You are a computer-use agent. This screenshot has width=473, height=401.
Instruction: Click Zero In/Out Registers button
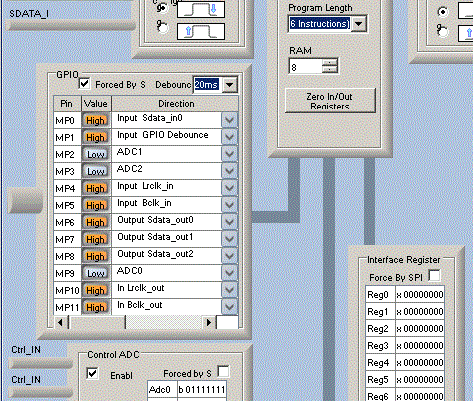click(330, 101)
